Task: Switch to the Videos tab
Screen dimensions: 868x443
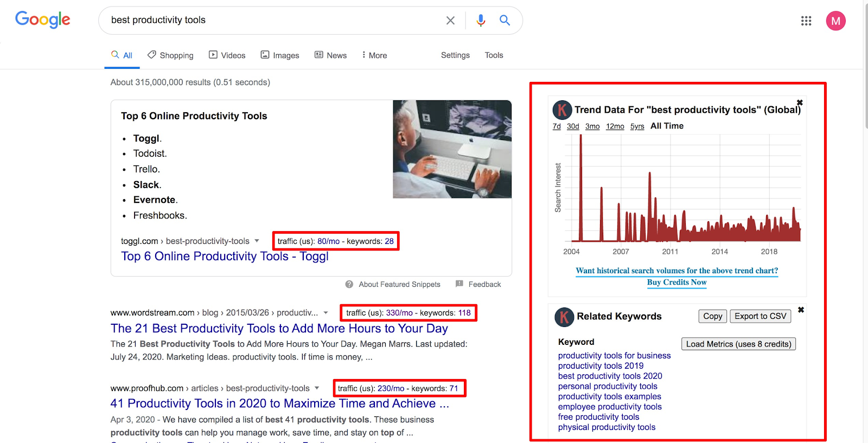Action: [227, 55]
